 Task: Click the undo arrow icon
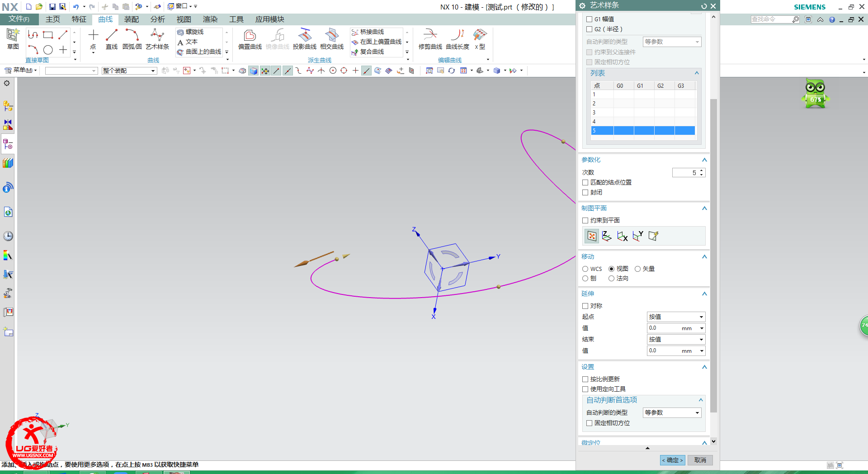point(76,7)
